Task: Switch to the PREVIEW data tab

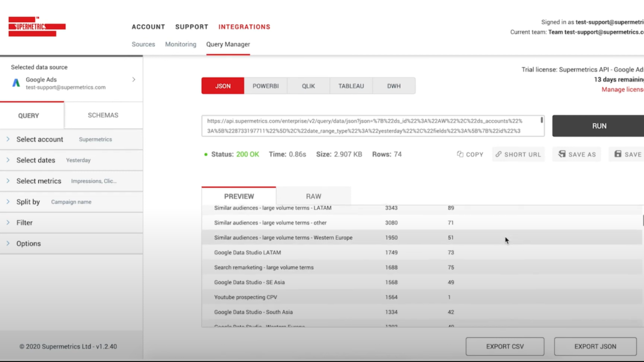Action: [239, 196]
